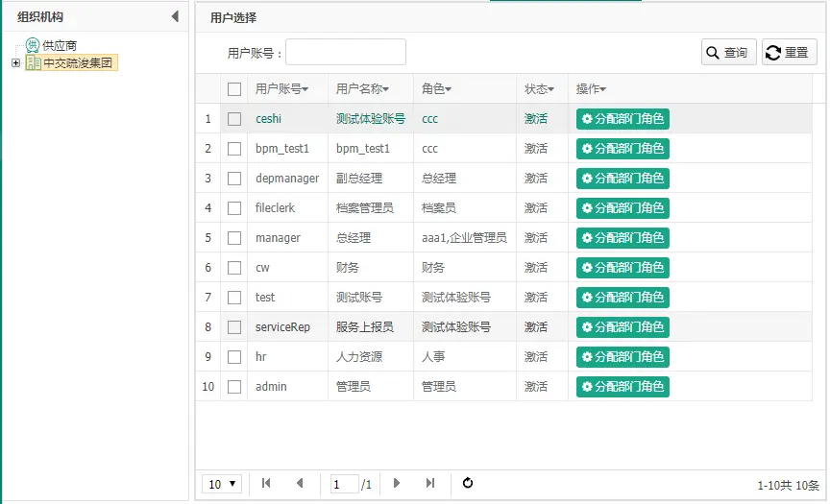Image resolution: width=830 pixels, height=504 pixels.
Task: Tick the checkbox for user admin
Action: (x=234, y=387)
